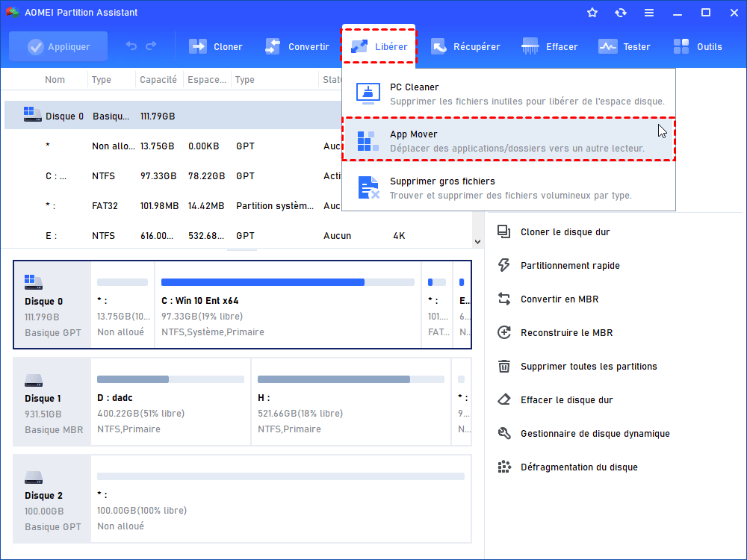Select Supprimer gros fichiers menu entry
747x560 pixels.
tap(508, 187)
